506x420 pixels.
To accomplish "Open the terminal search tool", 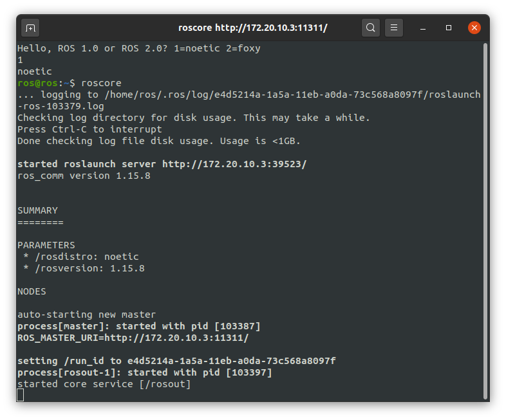I will [370, 28].
